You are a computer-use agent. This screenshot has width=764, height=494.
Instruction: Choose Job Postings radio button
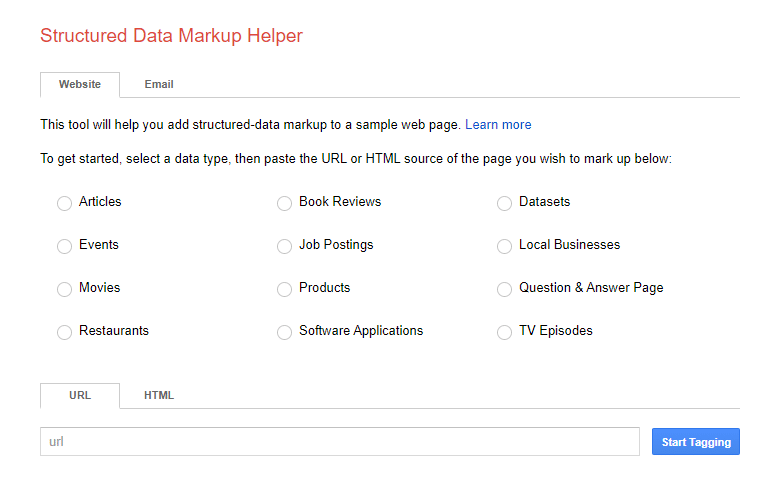tap(285, 246)
